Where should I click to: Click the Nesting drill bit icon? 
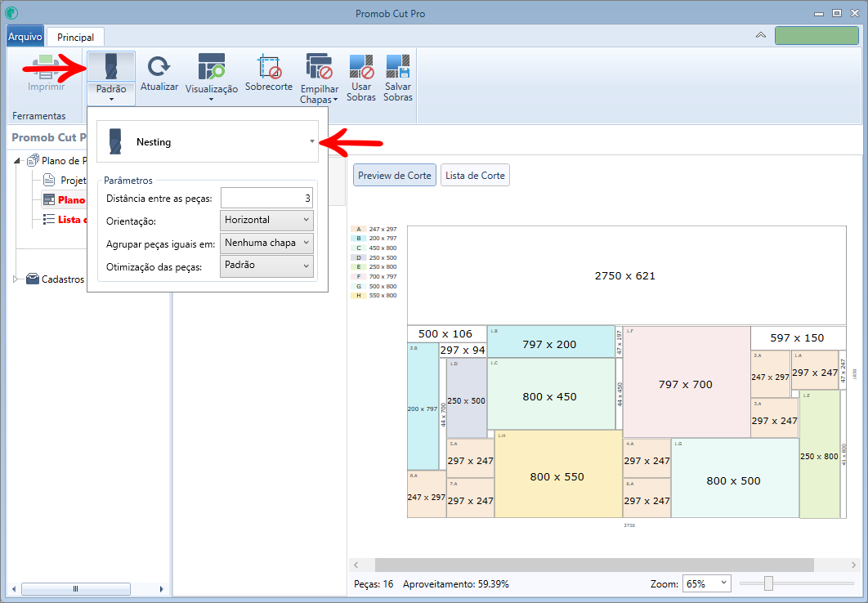[115, 141]
